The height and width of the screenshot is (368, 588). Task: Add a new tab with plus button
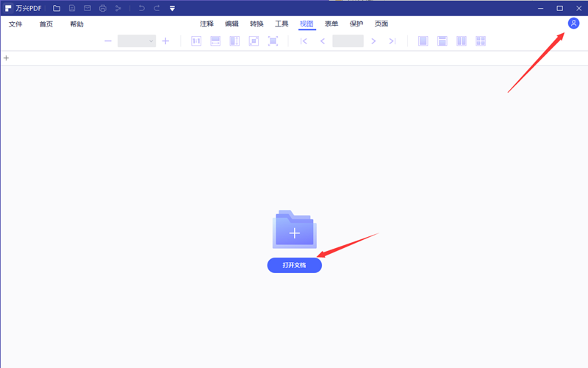(7, 58)
